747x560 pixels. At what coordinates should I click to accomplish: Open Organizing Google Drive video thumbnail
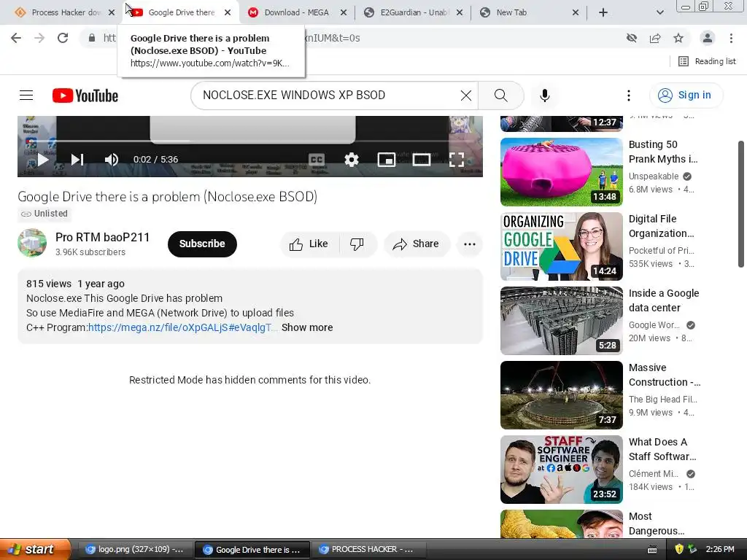(562, 246)
